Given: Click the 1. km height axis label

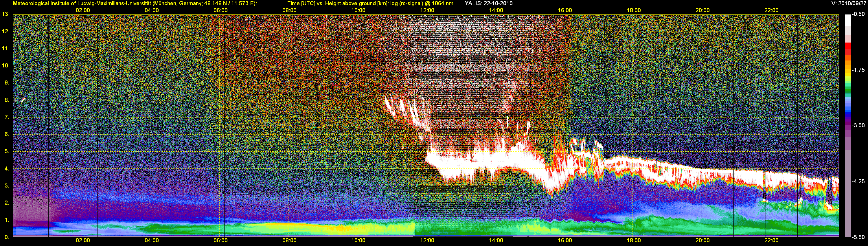Looking at the screenshot, I should coord(7,220).
